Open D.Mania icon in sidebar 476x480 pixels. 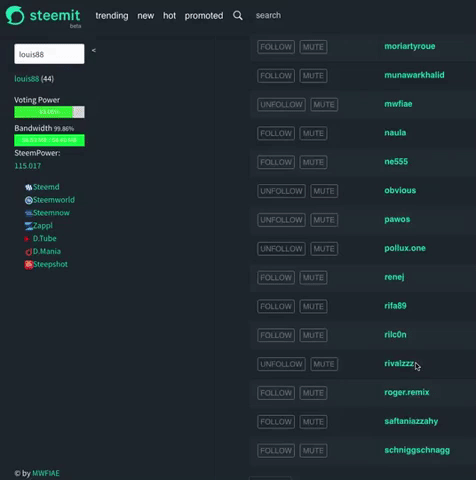coord(29,252)
